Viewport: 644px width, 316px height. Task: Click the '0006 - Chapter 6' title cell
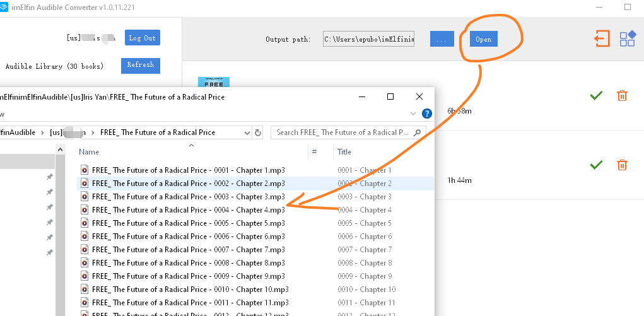coord(365,237)
